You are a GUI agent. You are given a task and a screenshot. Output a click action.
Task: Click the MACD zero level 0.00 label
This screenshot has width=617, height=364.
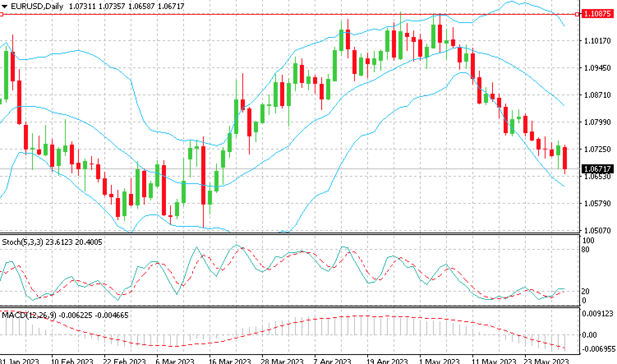tap(589, 335)
